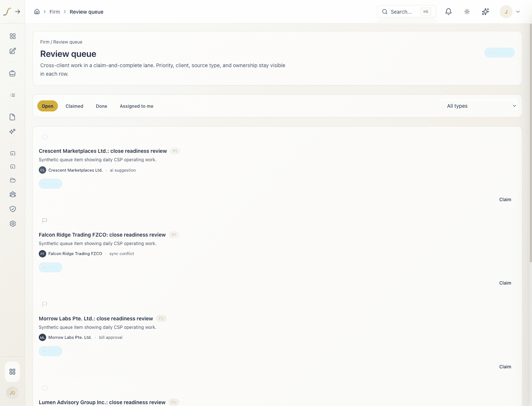The image size is (532, 406).
Task: Click the JD avatar at sidebar bottom
Action: 13,393
